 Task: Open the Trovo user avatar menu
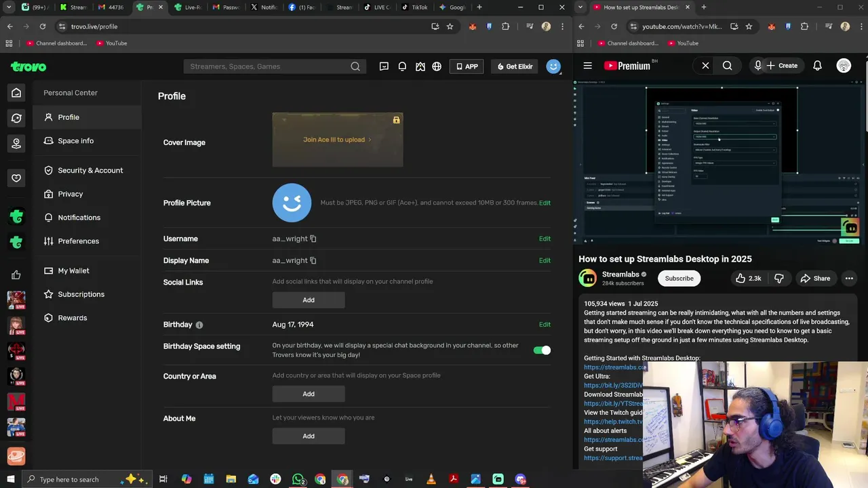[553, 66]
